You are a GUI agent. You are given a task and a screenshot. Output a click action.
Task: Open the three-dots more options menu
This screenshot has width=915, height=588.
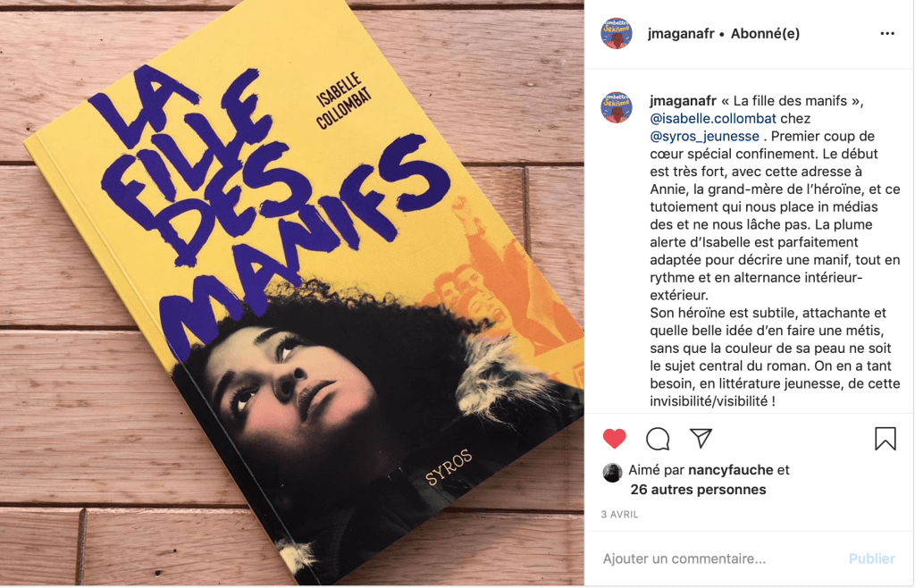(887, 34)
